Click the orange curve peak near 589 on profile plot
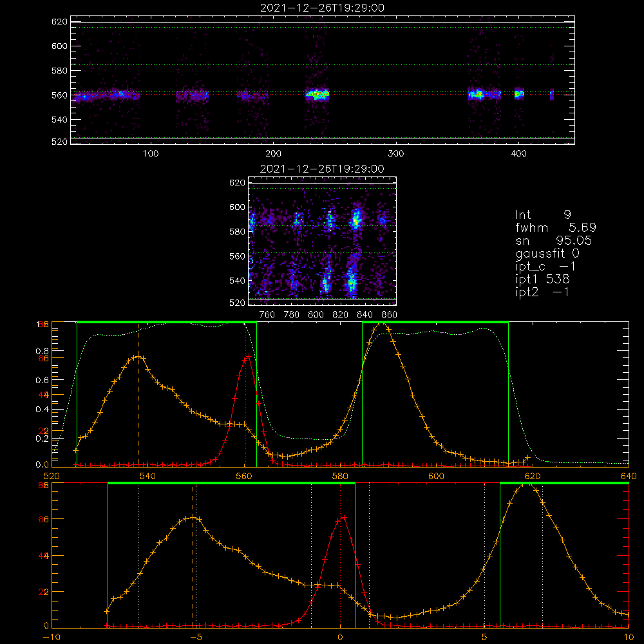Viewport: 644px width, 644px height. (383, 323)
